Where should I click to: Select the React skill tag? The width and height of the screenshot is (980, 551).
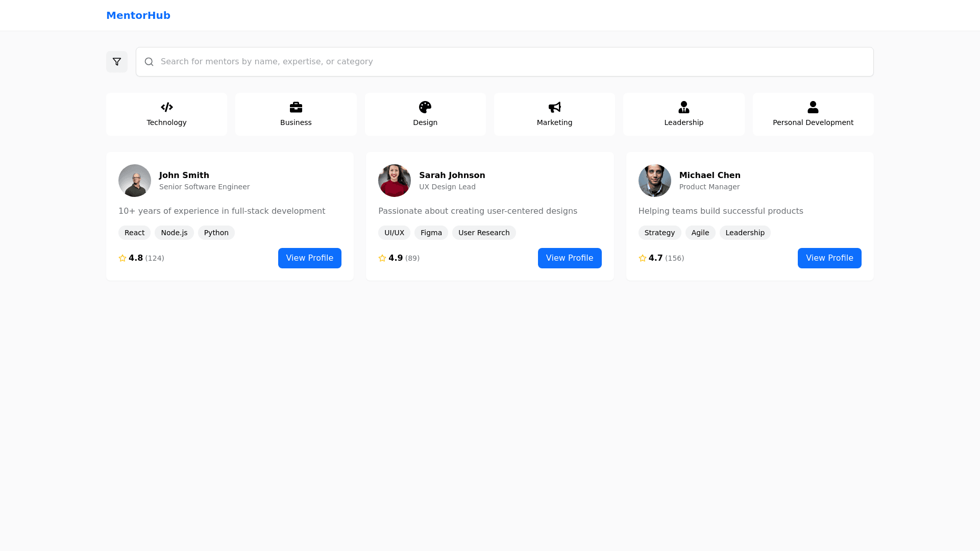(134, 233)
